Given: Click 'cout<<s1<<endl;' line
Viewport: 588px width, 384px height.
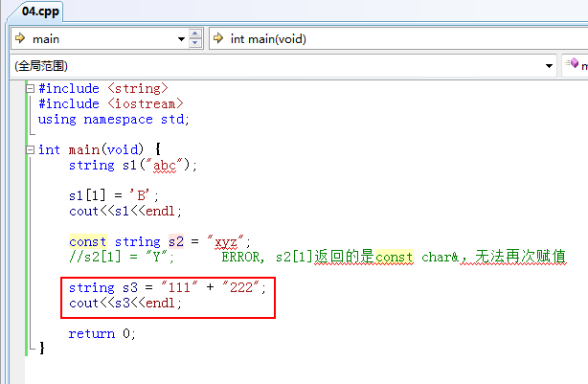Looking at the screenshot, I should [x=125, y=211].
